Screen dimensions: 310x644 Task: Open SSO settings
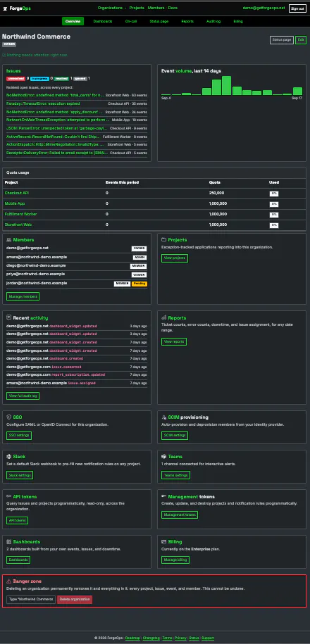coord(19,436)
